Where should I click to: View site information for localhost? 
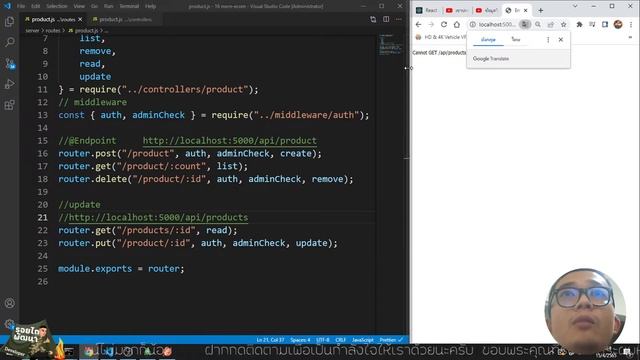coord(472,24)
